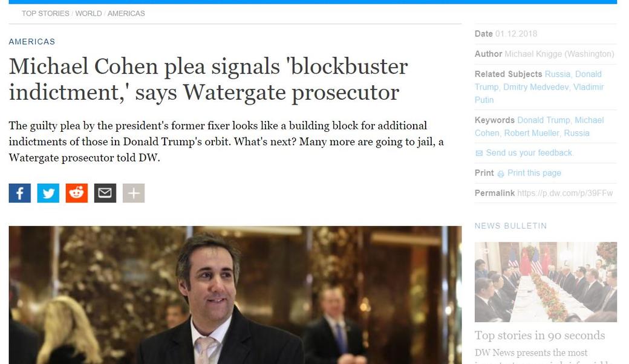Open the permalink p.dw.com URL

(565, 193)
